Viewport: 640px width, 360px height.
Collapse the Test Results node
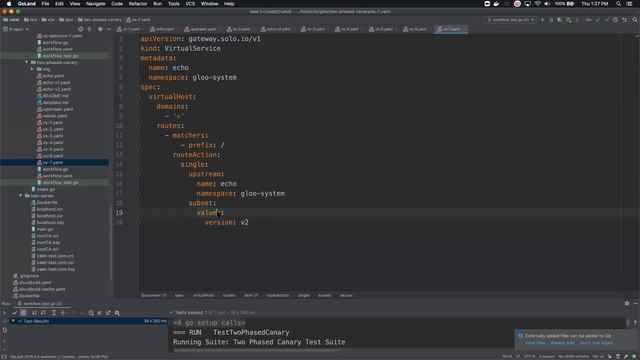[x=13, y=321]
